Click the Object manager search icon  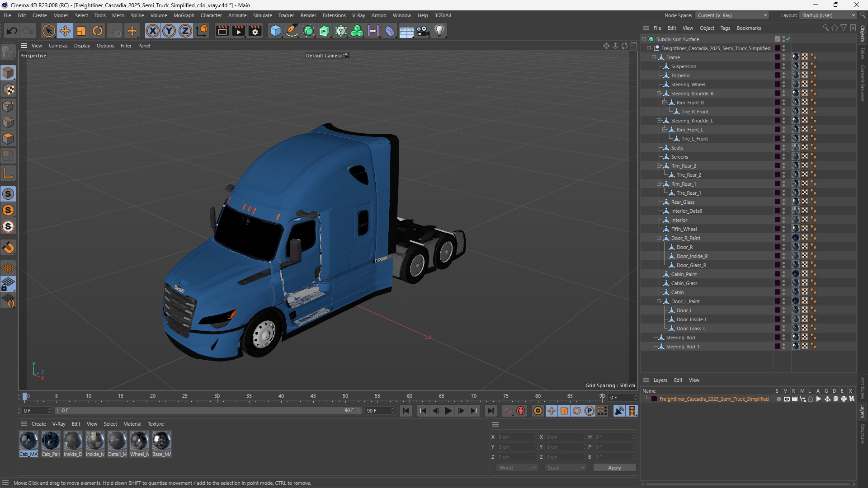click(826, 28)
